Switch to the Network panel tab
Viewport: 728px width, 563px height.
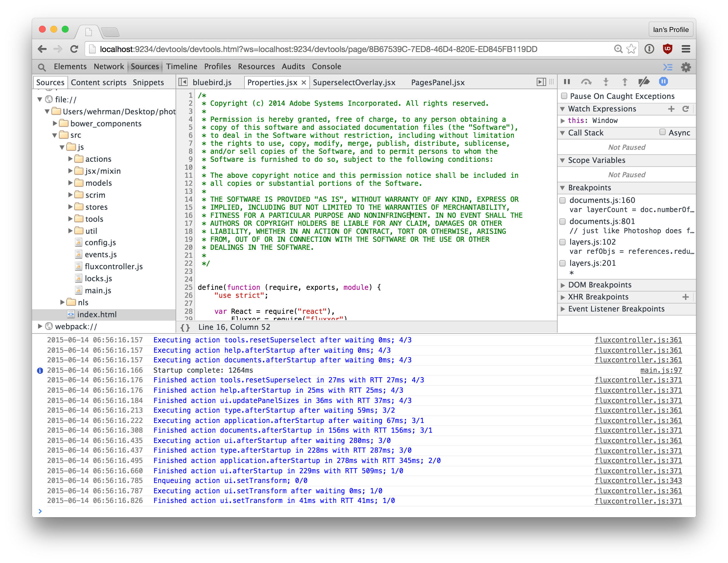tap(109, 67)
